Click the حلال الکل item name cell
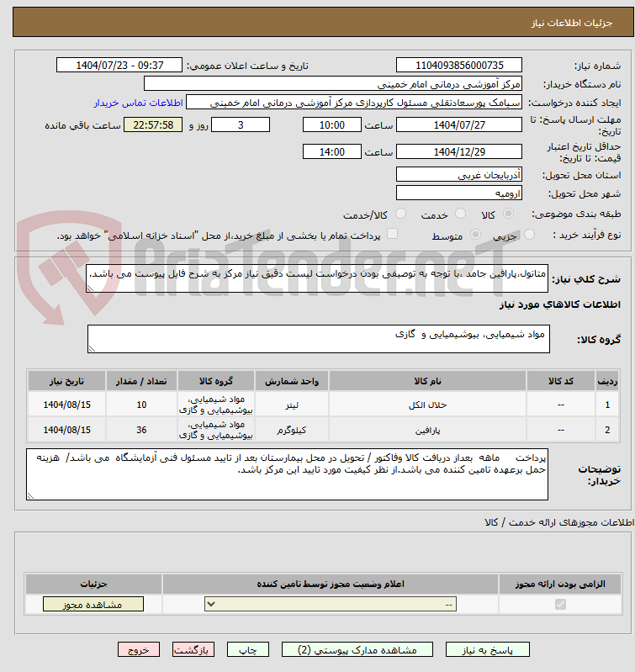 (427, 405)
